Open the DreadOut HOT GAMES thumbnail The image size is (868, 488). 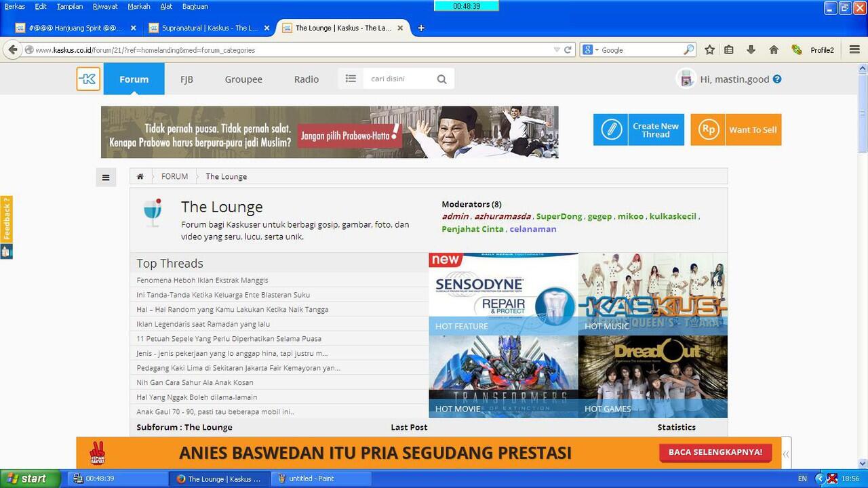click(x=653, y=377)
